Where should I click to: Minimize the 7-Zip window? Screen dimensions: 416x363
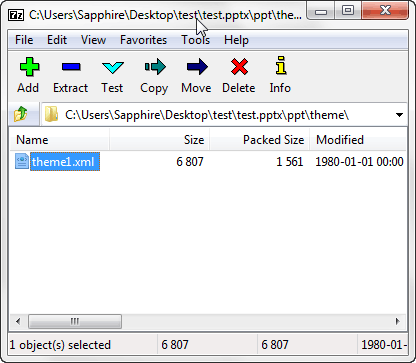tap(321, 12)
